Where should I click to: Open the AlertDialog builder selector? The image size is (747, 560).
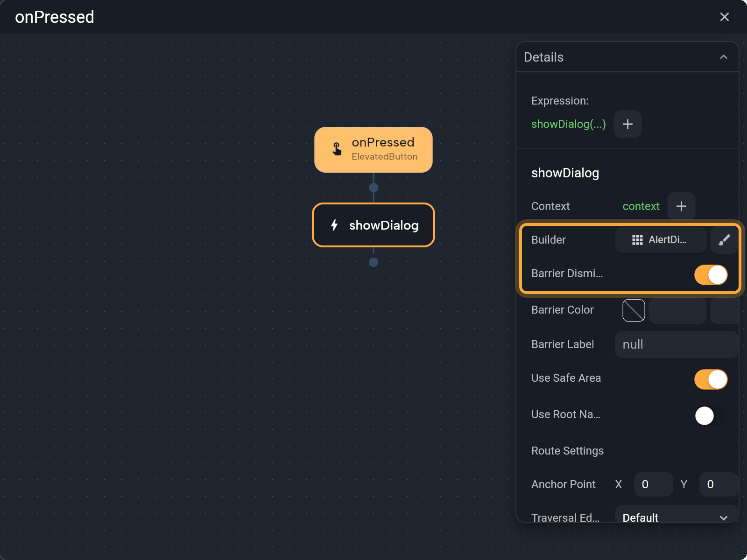coord(661,240)
